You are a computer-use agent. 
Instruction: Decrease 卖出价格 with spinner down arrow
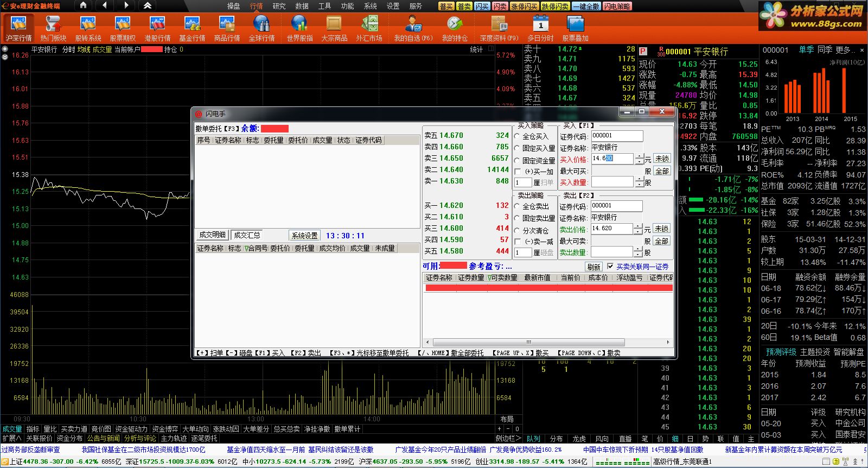639,232
